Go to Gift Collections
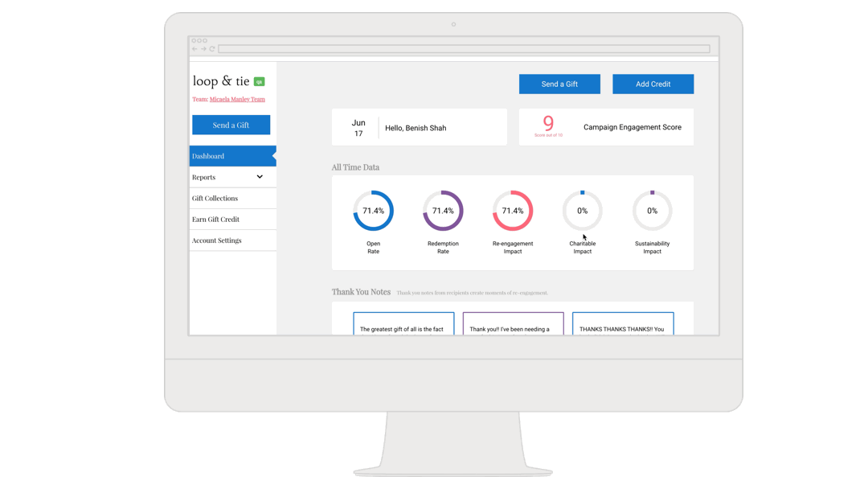The image size is (868, 489). click(232, 199)
